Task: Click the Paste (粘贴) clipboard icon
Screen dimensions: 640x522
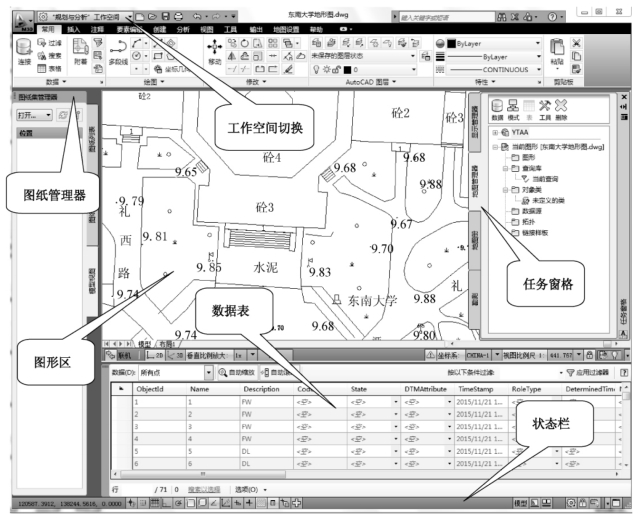Action: coord(557,52)
